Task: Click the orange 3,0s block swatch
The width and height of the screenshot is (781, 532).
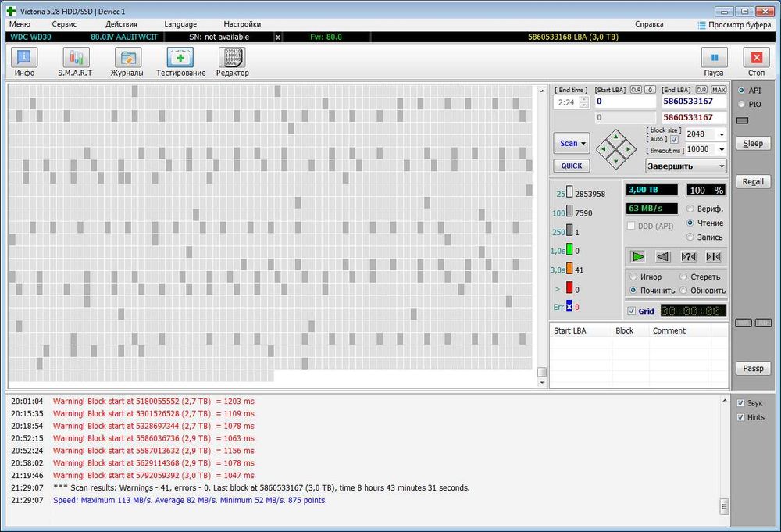Action: (x=569, y=269)
